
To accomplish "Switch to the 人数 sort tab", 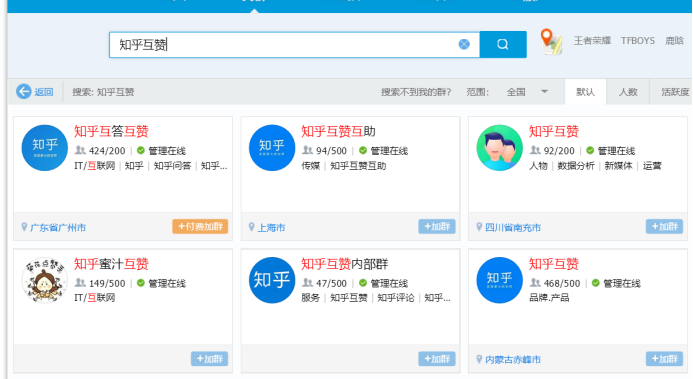I will 628,92.
